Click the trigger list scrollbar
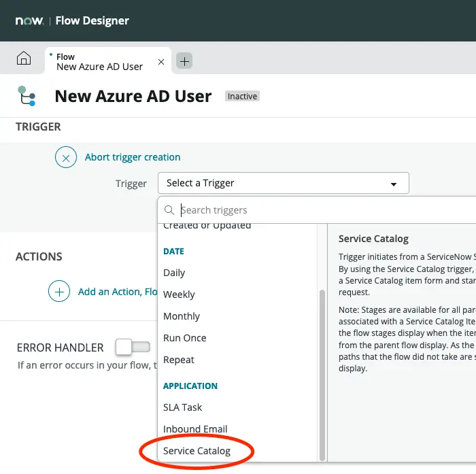Viewport: 476px width, 474px height. [322, 374]
